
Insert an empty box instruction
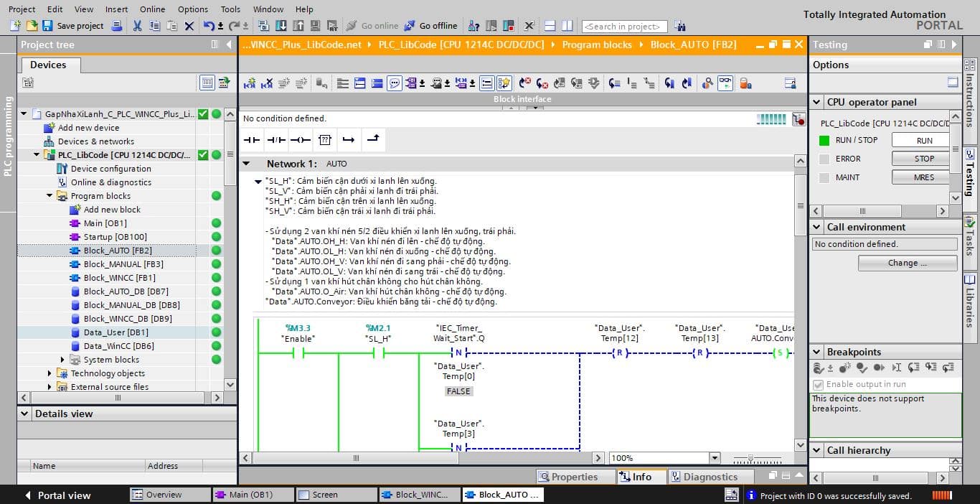324,139
